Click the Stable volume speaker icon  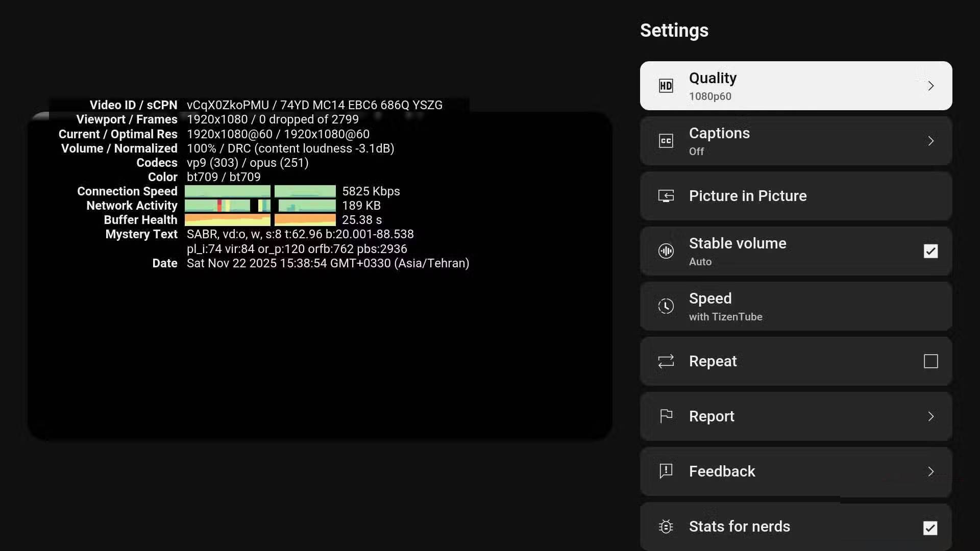pyautogui.click(x=666, y=251)
